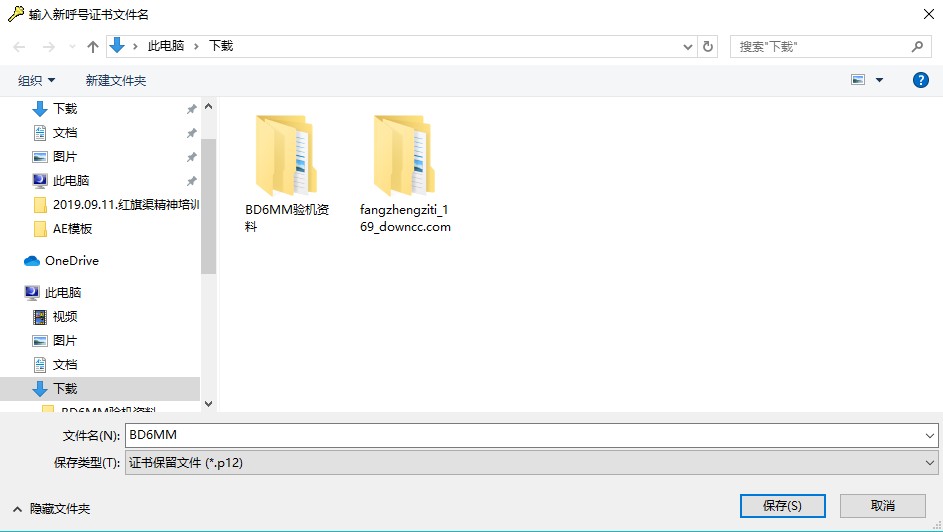Click the 保存(S) button
This screenshot has width=943, height=532.
click(782, 506)
